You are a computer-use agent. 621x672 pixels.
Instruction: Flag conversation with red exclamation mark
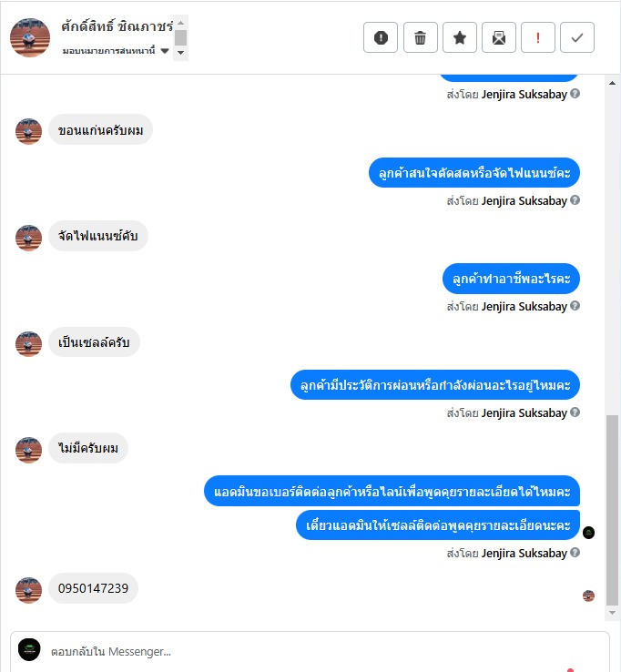point(538,37)
